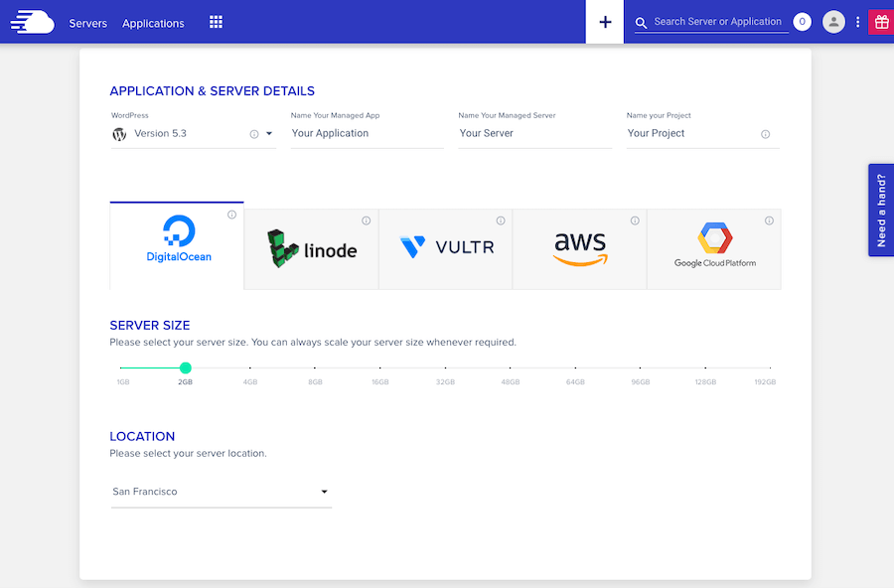Show info for WordPress version
894x588 pixels.
coord(253,134)
